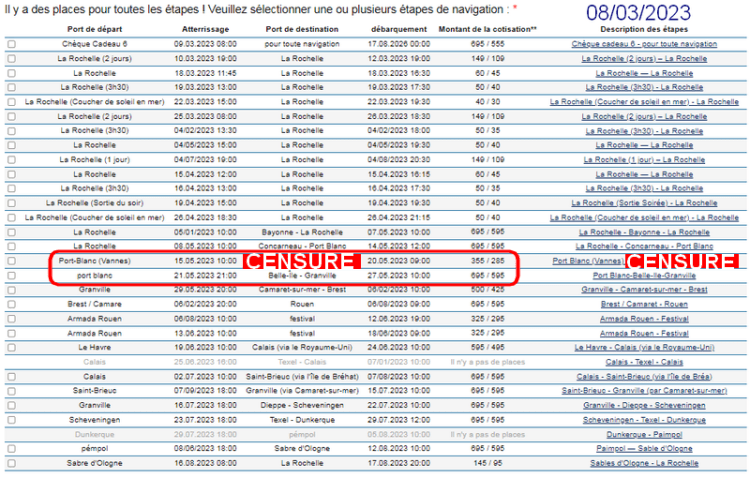Open the Chèque cadeau 6 description link

644,44
